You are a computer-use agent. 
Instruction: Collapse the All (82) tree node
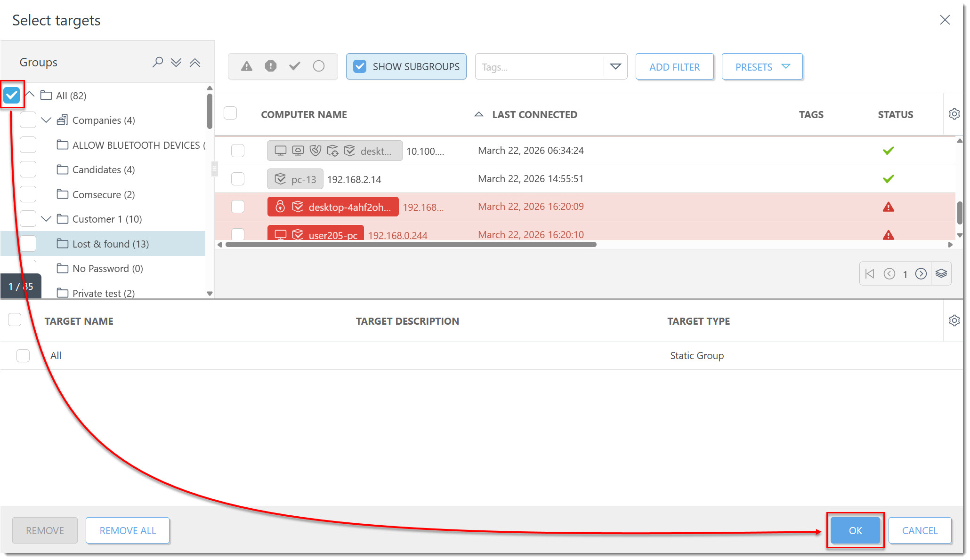[30, 94]
